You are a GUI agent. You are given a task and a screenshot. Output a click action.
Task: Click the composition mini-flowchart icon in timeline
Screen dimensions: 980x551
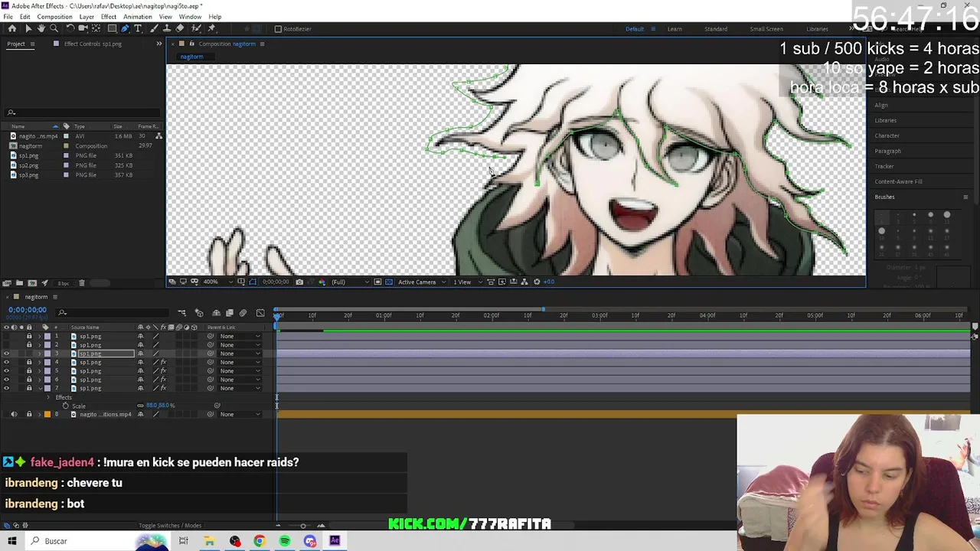(182, 313)
